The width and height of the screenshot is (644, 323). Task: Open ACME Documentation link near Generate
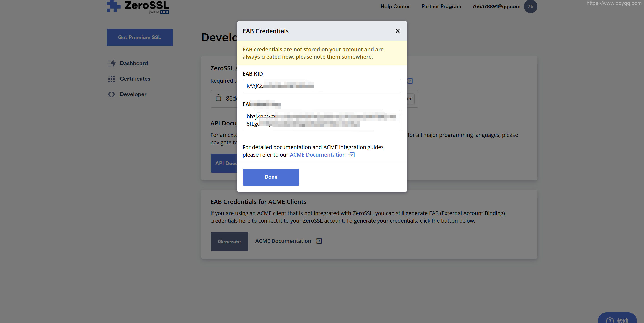tap(283, 241)
